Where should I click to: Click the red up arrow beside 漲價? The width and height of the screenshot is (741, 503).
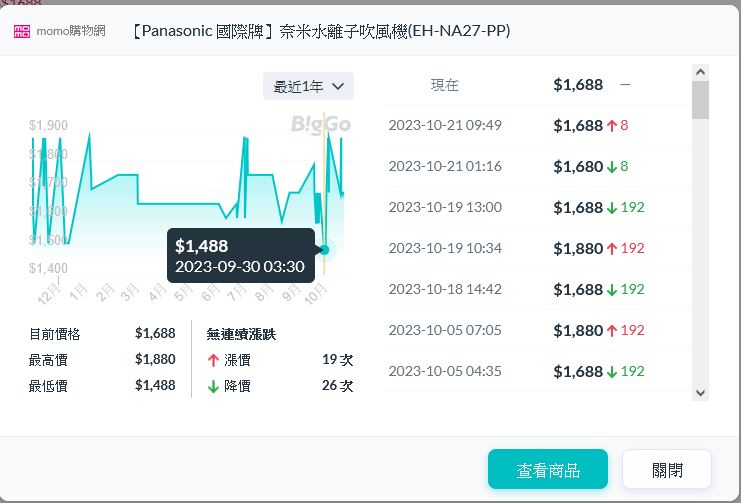212,360
